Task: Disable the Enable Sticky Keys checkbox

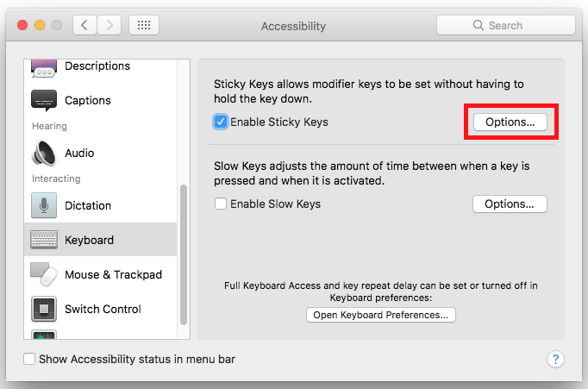Action: point(221,122)
